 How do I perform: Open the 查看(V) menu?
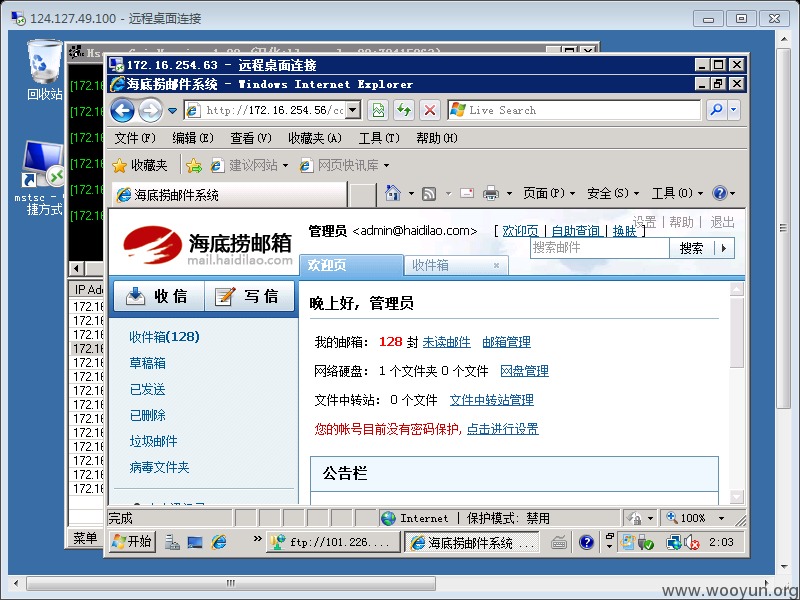pyautogui.click(x=251, y=138)
